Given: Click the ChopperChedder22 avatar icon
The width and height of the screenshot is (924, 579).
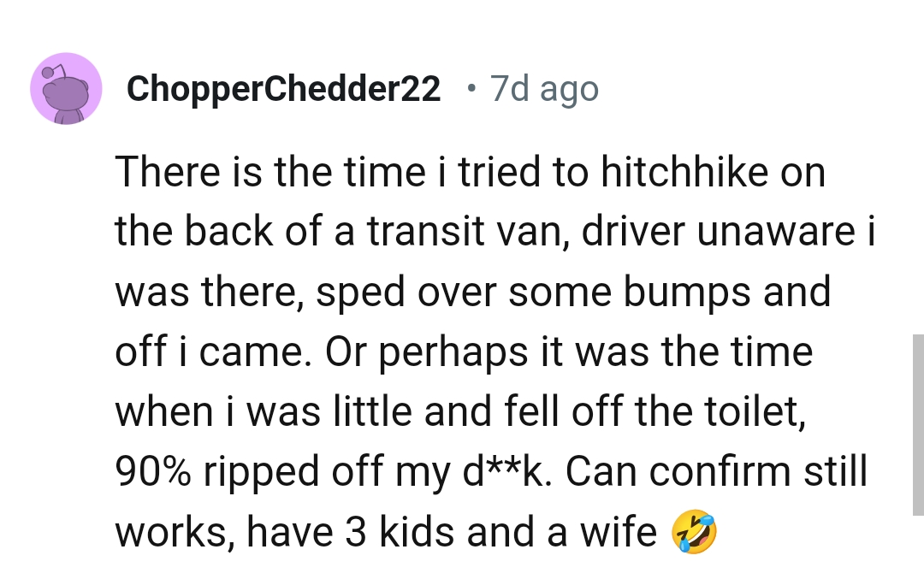Looking at the screenshot, I should tap(66, 88).
